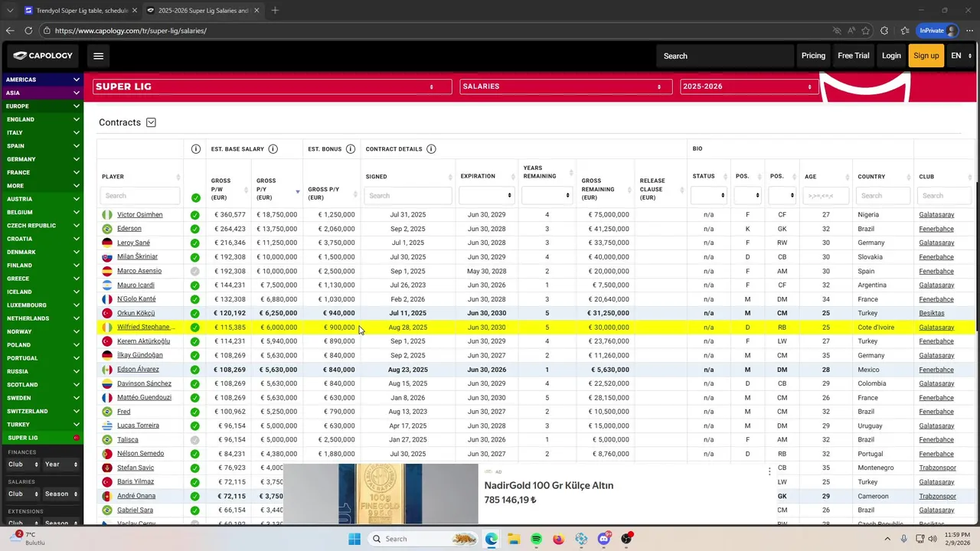Expand GERMANY in the sidebar
Image resolution: width=980 pixels, height=551 pixels.
[x=42, y=159]
